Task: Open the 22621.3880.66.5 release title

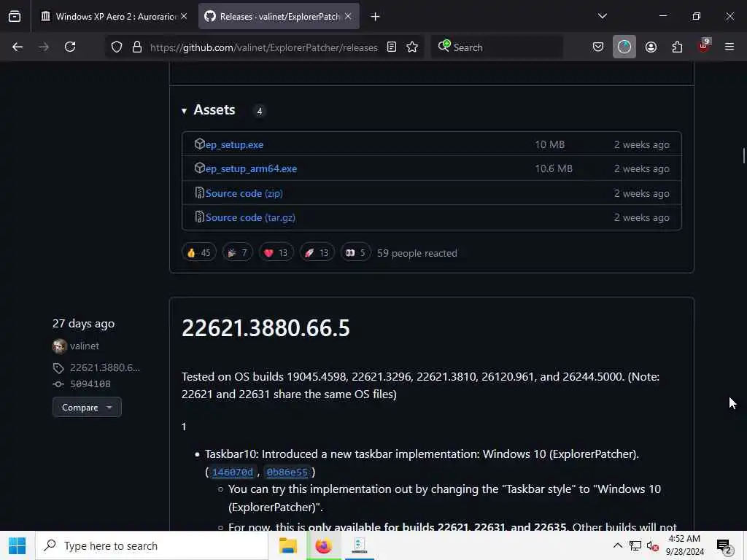Action: [266, 328]
